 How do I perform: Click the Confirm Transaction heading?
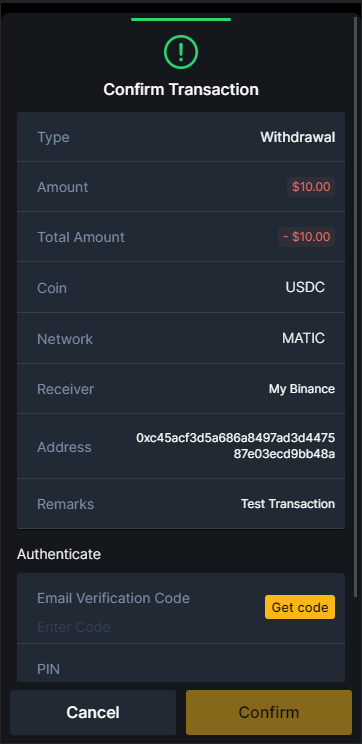181,89
